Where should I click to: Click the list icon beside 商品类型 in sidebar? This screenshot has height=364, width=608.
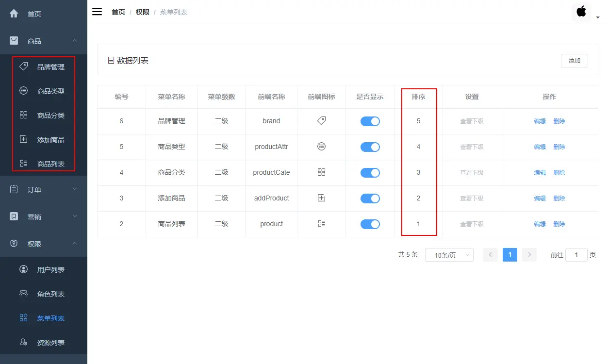point(23,91)
